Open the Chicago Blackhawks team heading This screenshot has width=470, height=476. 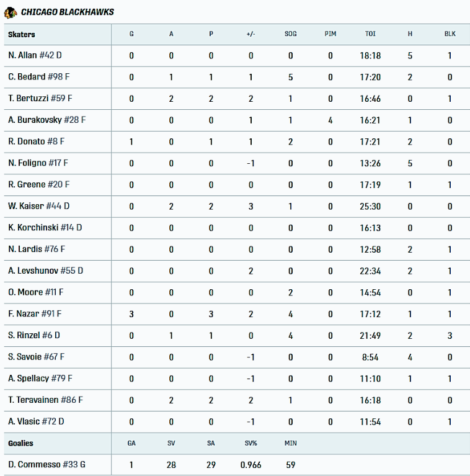[x=67, y=12]
